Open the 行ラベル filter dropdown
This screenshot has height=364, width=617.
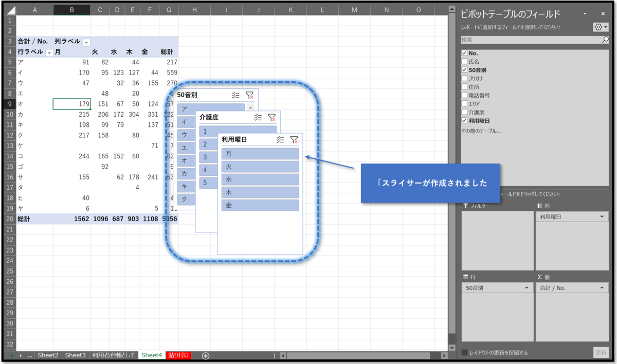(x=50, y=51)
